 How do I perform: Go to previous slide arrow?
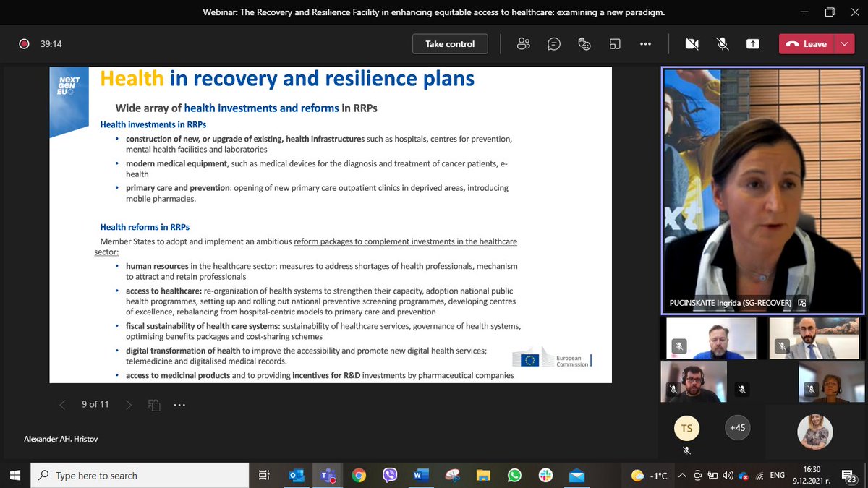point(62,405)
